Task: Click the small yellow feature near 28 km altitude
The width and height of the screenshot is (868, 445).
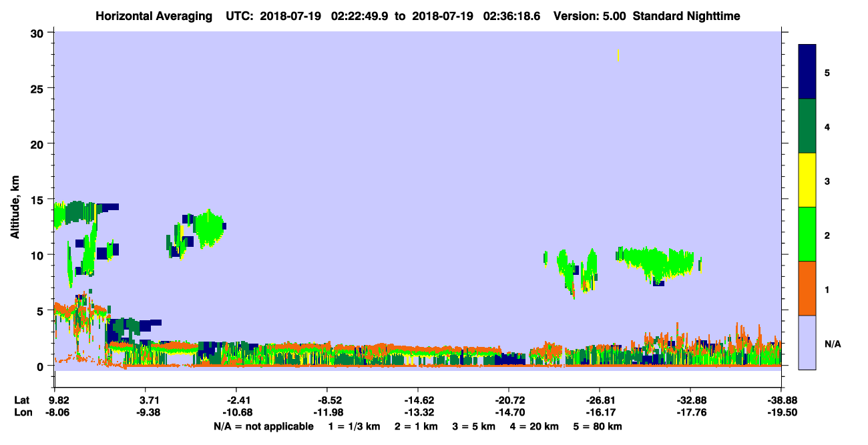Action: tap(619, 55)
